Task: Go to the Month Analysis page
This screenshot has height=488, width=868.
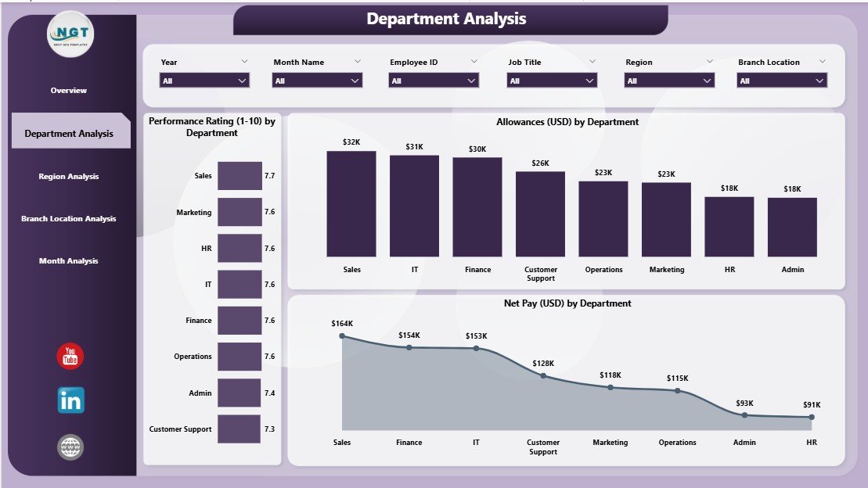Action: point(68,260)
